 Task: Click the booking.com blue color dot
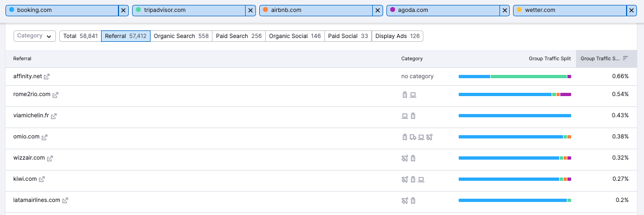11,10
